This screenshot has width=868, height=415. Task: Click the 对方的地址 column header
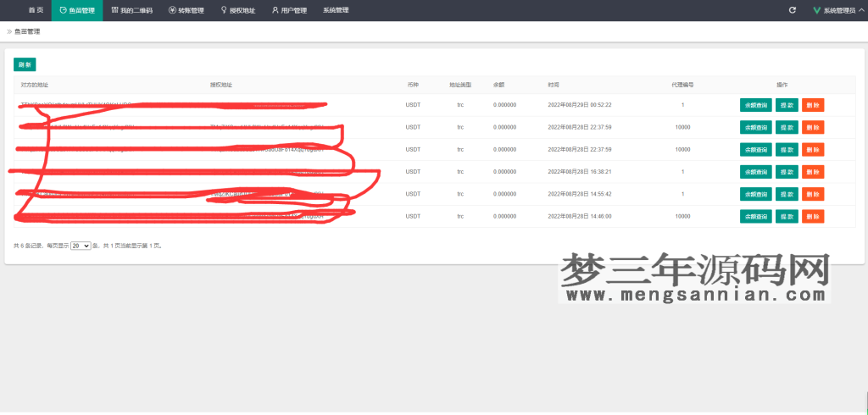35,86
